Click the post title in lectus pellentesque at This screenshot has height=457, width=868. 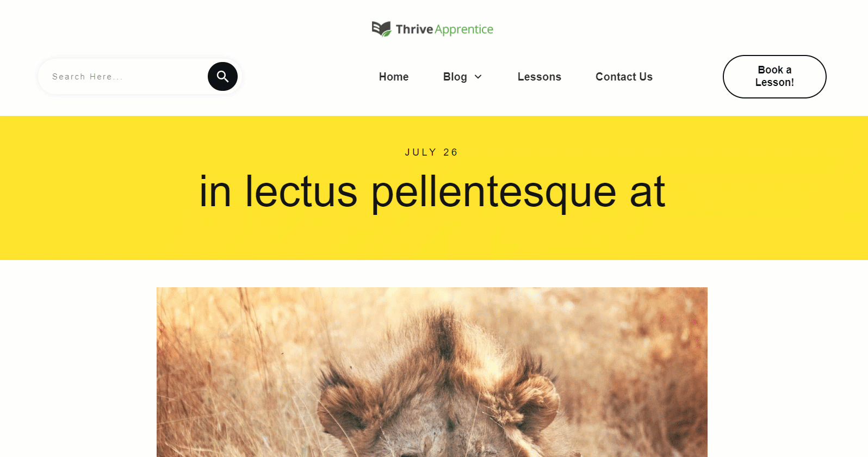tap(432, 192)
